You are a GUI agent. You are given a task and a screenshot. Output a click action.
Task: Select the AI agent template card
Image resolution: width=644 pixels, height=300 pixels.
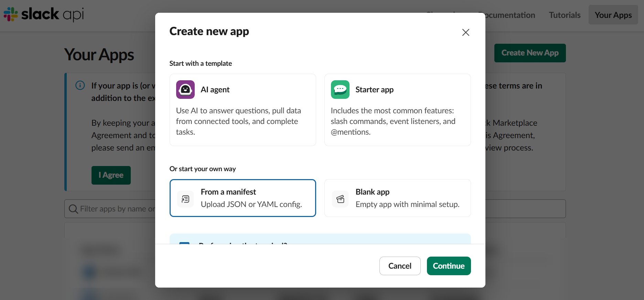pos(243,110)
